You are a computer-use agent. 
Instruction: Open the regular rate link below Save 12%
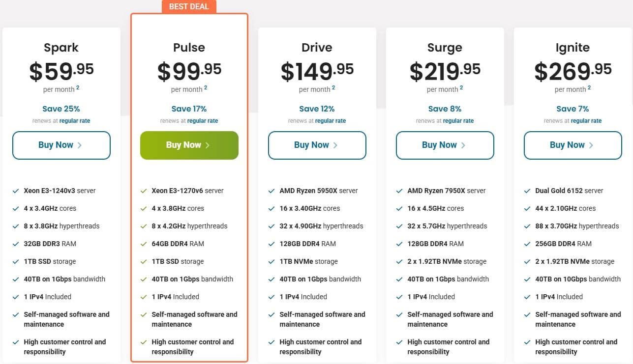click(x=331, y=121)
